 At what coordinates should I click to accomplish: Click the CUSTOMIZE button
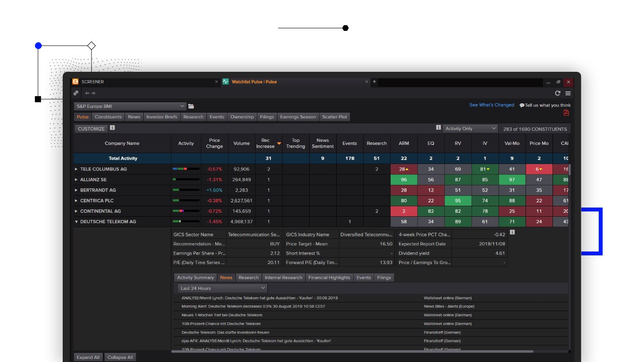coord(91,129)
